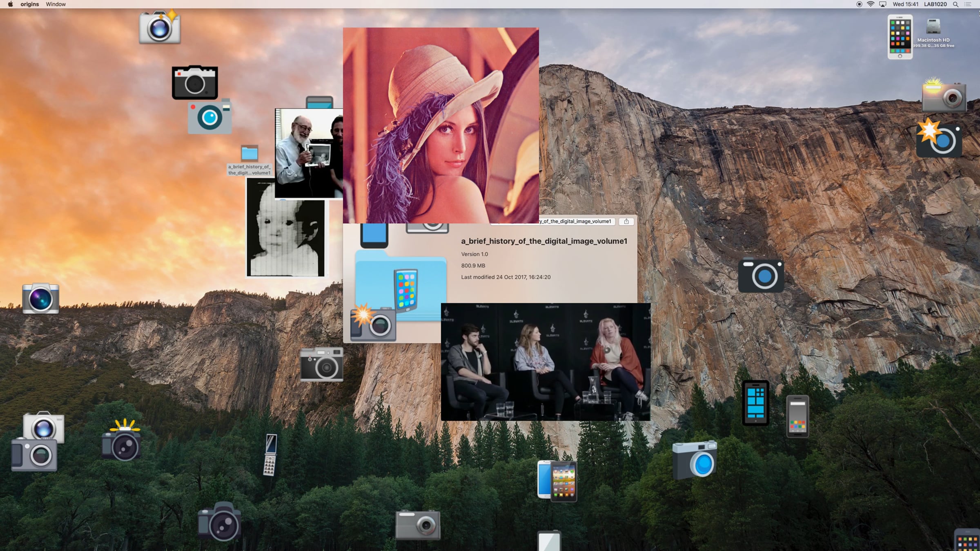This screenshot has height=551, width=980.
Task: Select the flip phone icon
Action: point(270,455)
